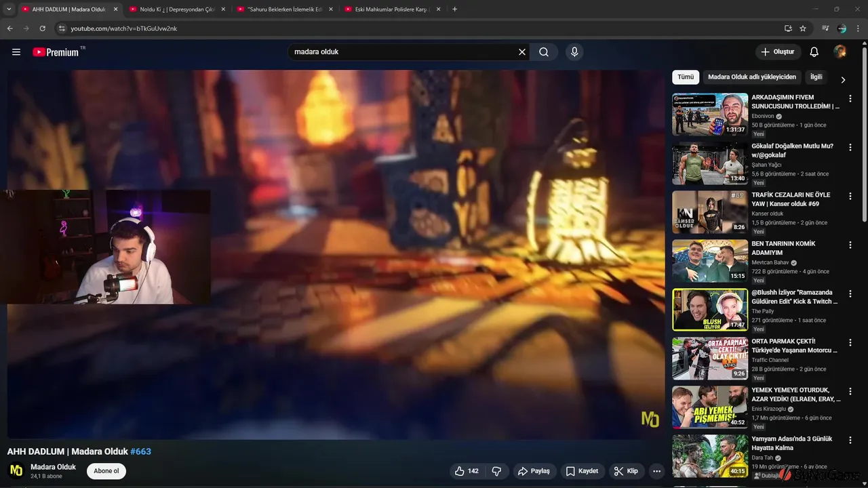Screen dimensions: 868x488
Task: Open the site information icon in address bar
Action: [x=62, y=28]
